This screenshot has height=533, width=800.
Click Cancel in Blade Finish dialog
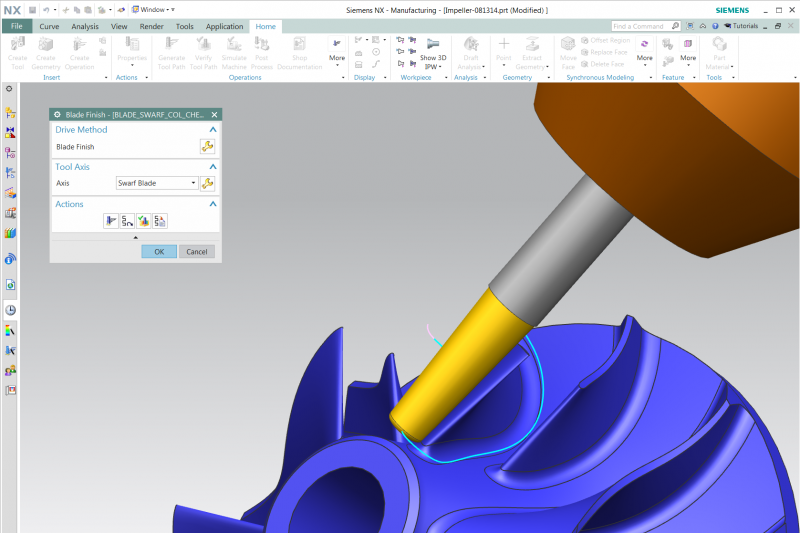[x=196, y=251]
